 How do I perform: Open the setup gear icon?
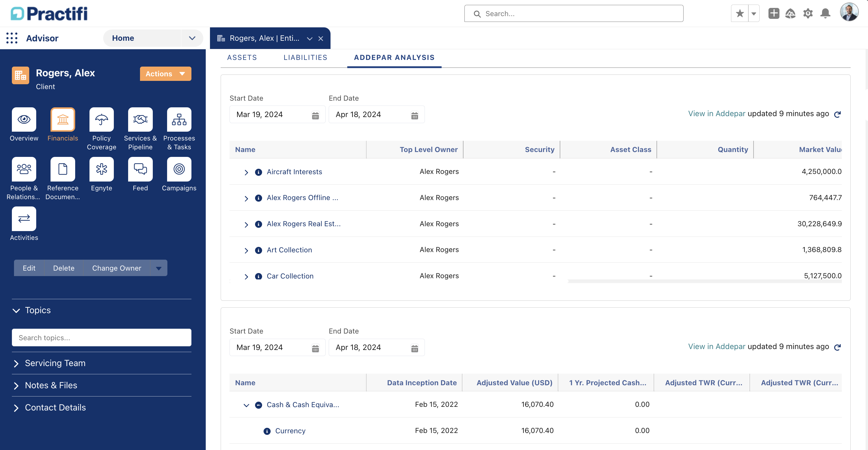pos(808,13)
